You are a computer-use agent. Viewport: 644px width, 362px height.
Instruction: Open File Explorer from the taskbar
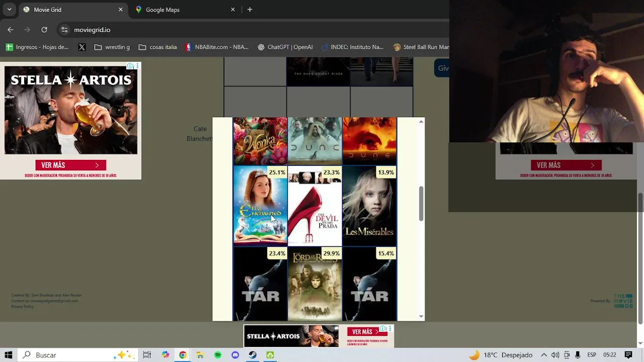point(200,355)
